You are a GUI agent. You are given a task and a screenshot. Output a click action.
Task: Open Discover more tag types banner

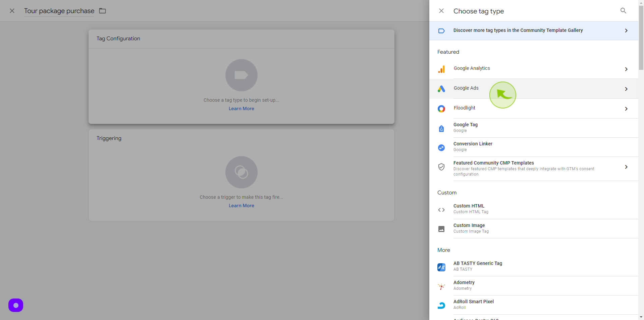[x=534, y=31]
